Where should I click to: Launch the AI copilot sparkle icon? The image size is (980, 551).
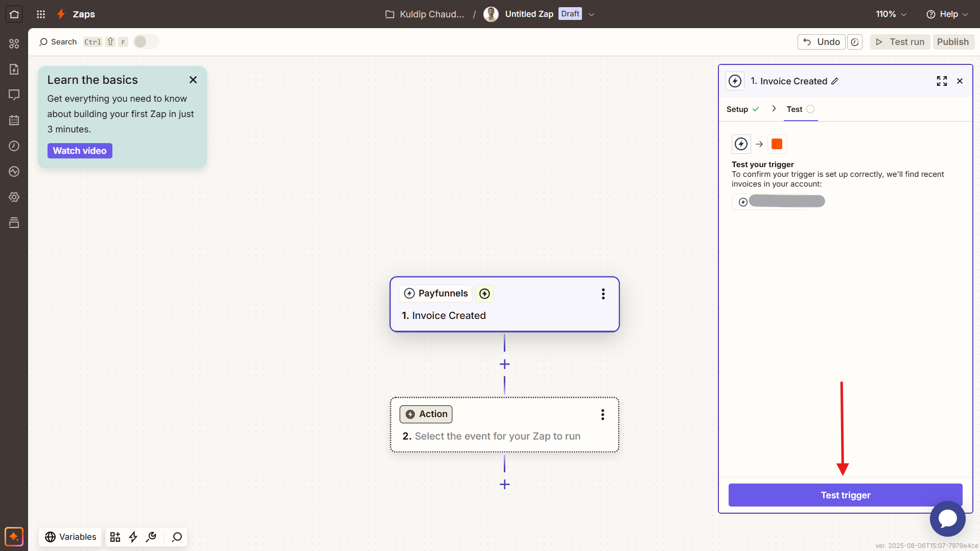pos(14,537)
